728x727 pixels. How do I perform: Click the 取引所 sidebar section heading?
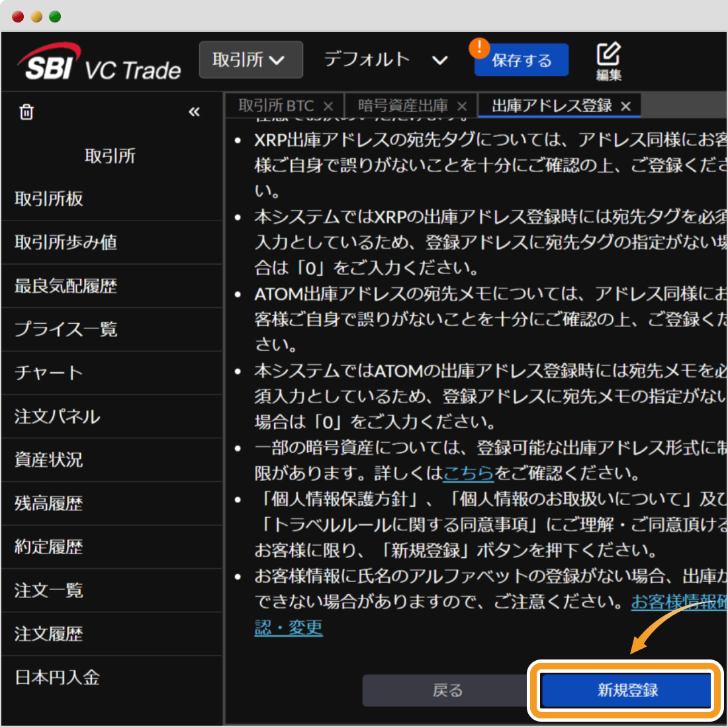tap(110, 156)
